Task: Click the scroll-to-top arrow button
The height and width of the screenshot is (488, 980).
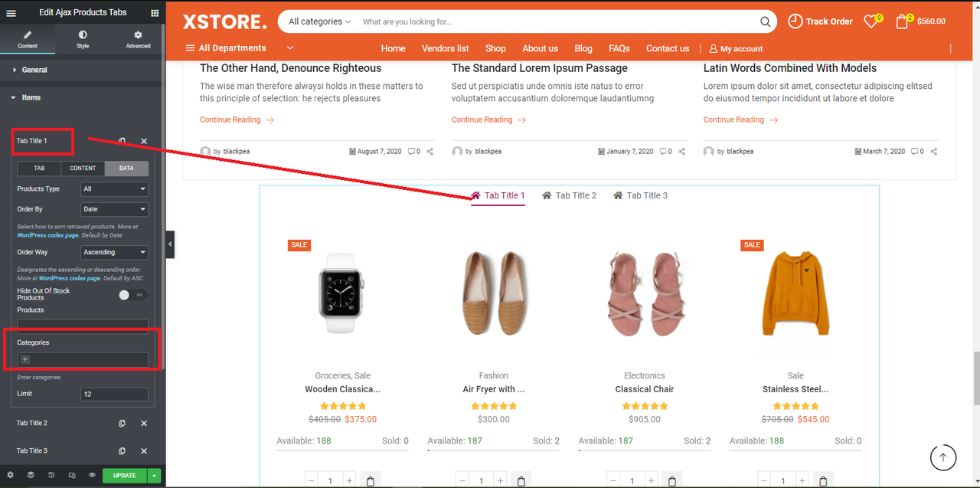Action: (943, 457)
